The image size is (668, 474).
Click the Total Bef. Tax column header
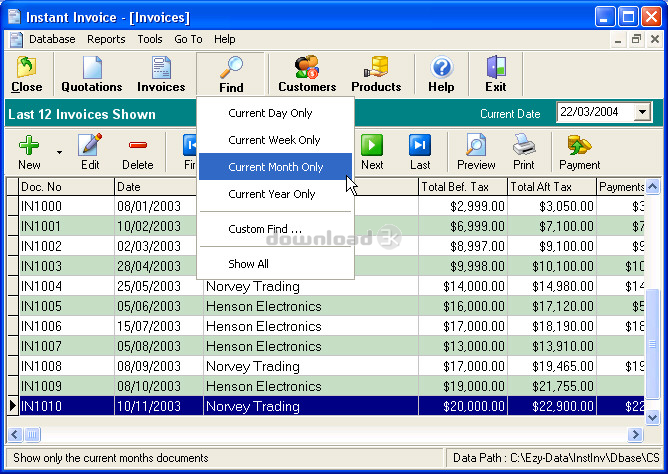463,187
